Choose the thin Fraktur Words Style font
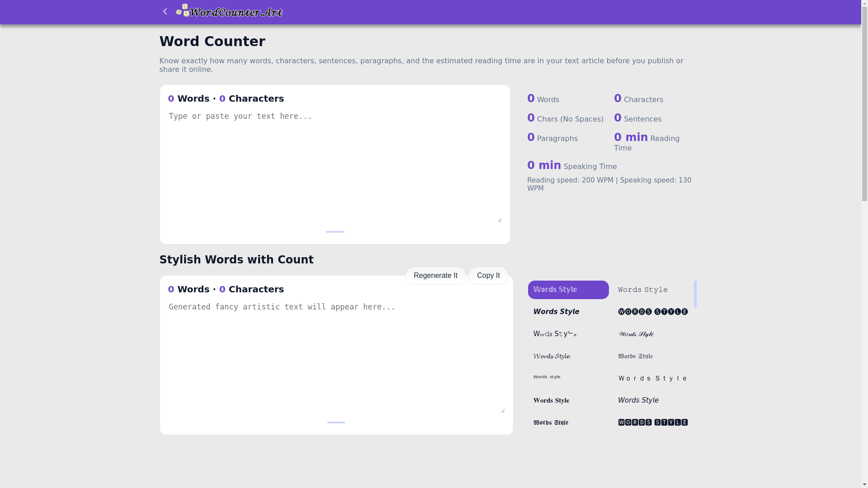 tap(653, 356)
